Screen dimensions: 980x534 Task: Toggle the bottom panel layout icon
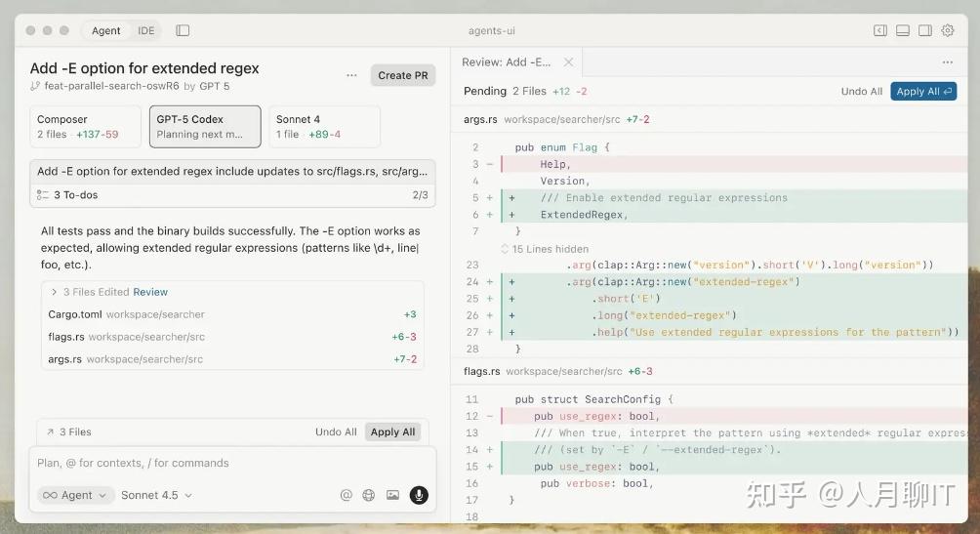point(903,30)
